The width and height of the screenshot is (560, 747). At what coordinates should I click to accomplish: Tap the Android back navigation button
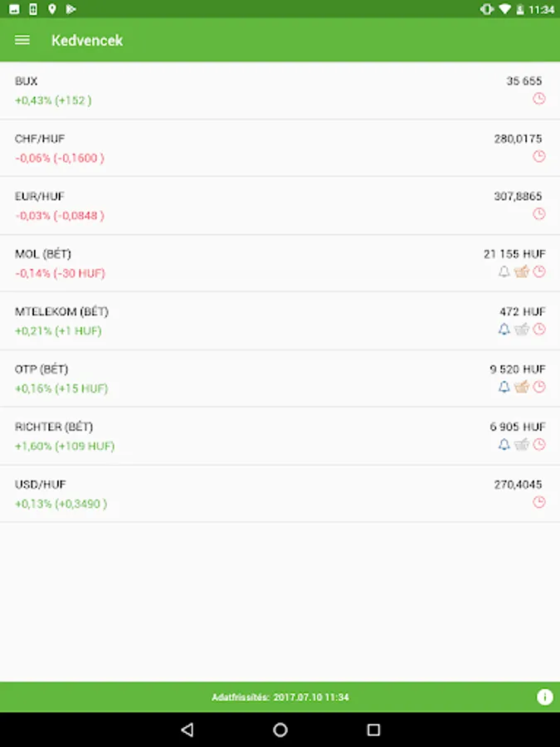pyautogui.click(x=187, y=730)
